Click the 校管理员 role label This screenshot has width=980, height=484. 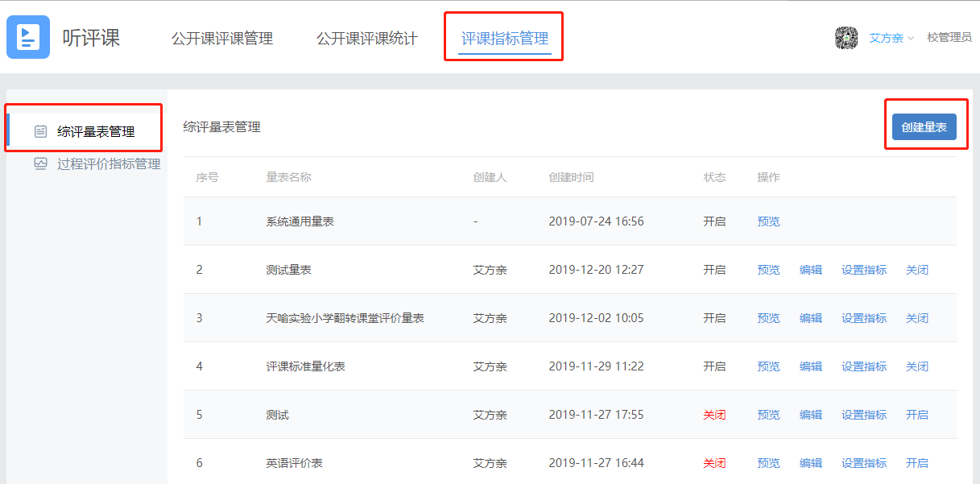point(949,38)
